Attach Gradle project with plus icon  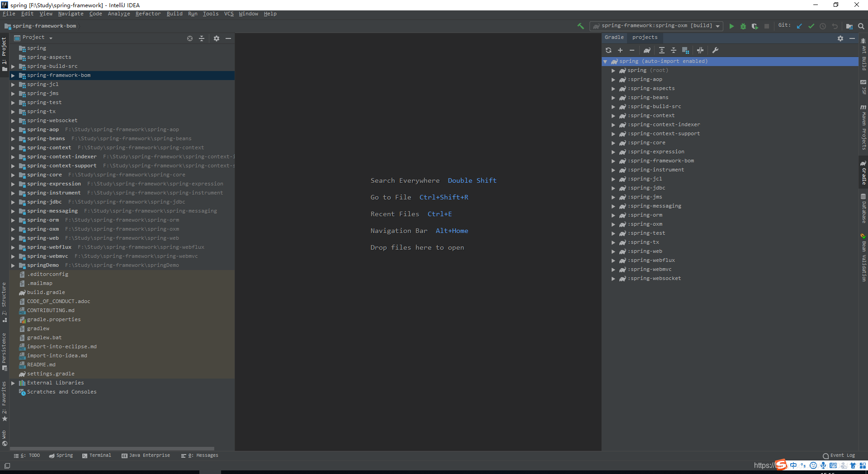620,50
